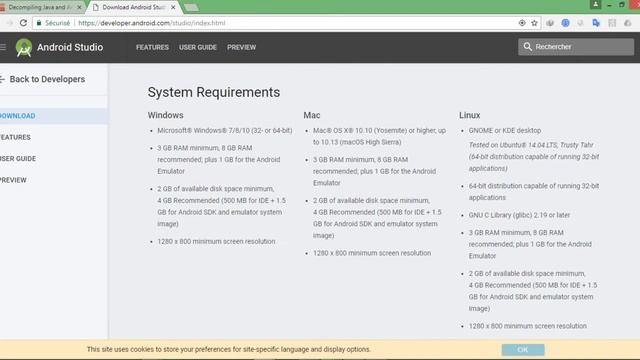Click the Tested on Ubuntu 14.04 LTS note
The image size is (640, 360).
click(534, 157)
